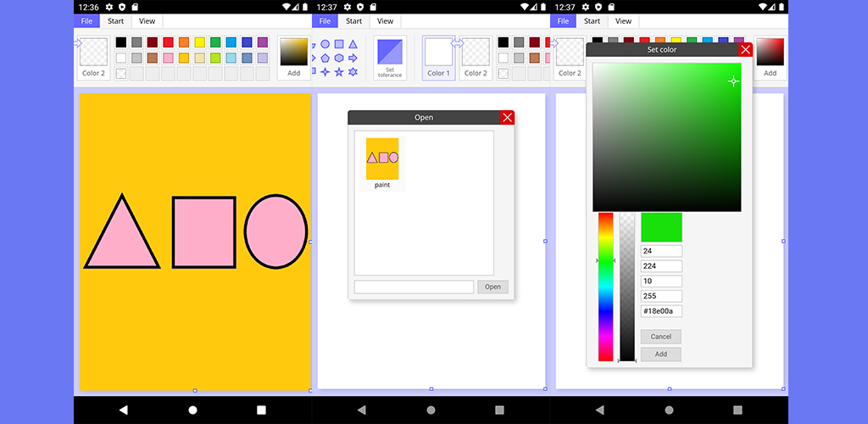Click the Set tolerance tool

[390, 58]
